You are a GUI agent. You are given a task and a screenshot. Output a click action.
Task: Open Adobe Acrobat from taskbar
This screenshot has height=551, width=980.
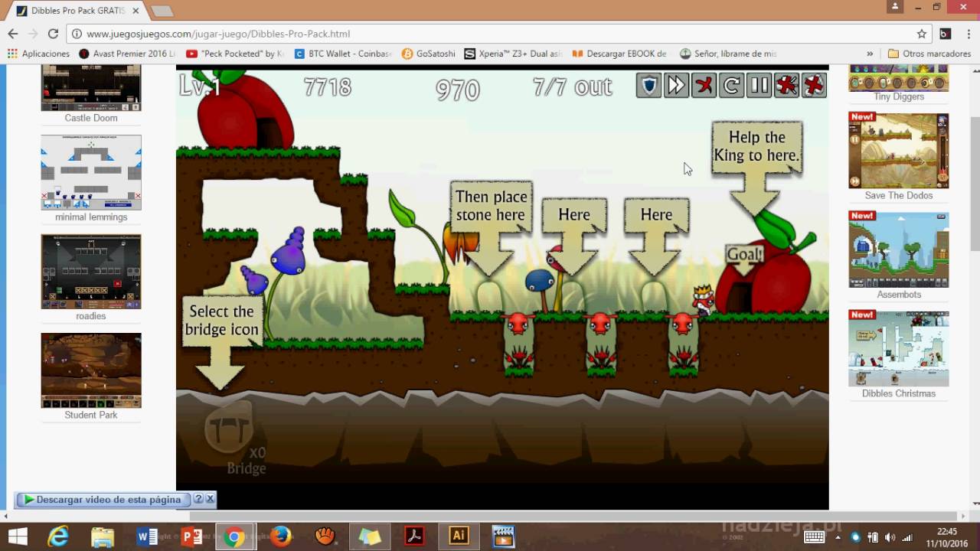tap(414, 536)
